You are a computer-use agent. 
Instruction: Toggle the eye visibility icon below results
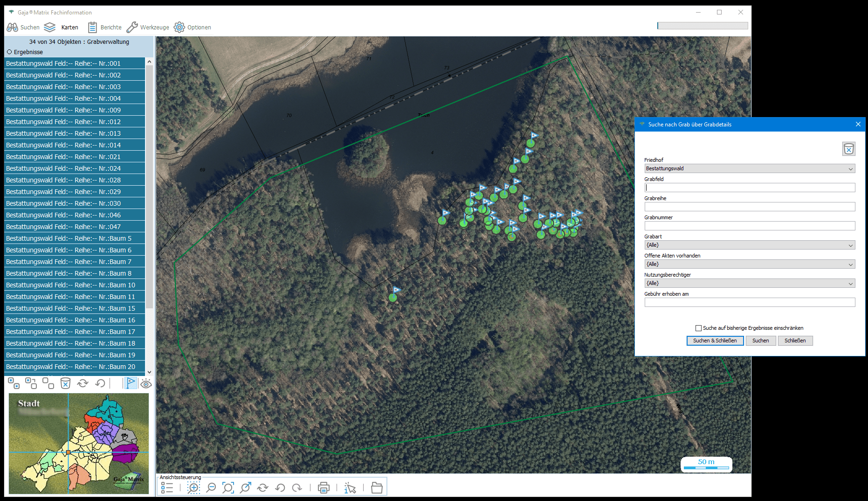pyautogui.click(x=146, y=383)
